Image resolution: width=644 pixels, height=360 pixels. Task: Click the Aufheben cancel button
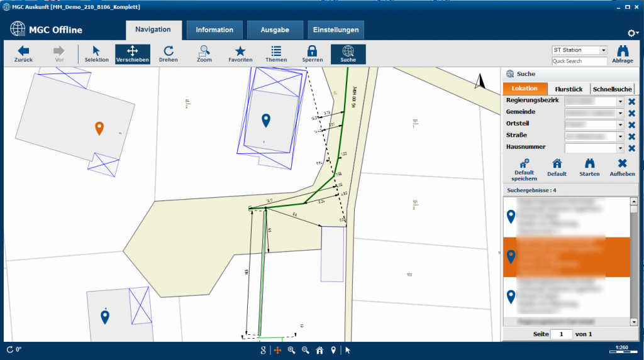pyautogui.click(x=622, y=167)
